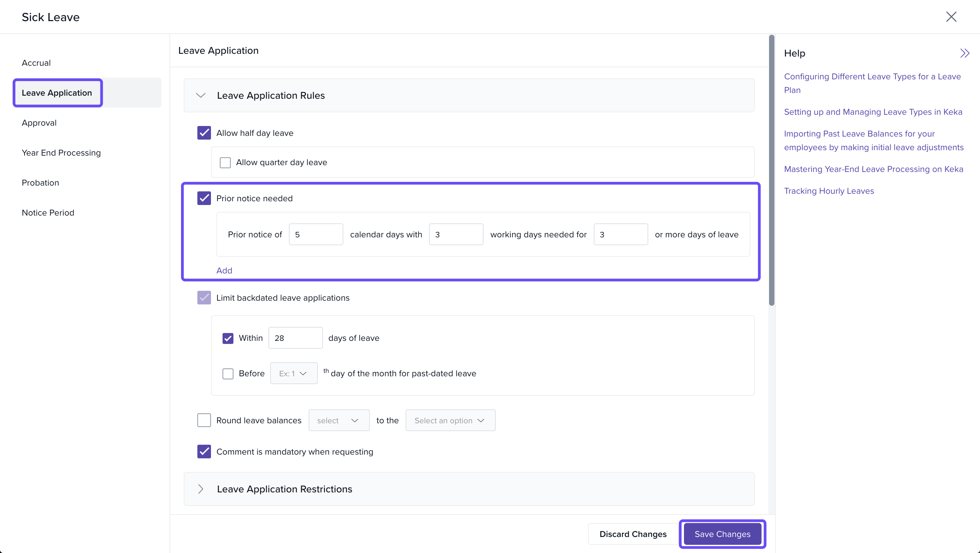Open the Round leave balances select dropdown
This screenshot has width=980, height=553.
[339, 420]
